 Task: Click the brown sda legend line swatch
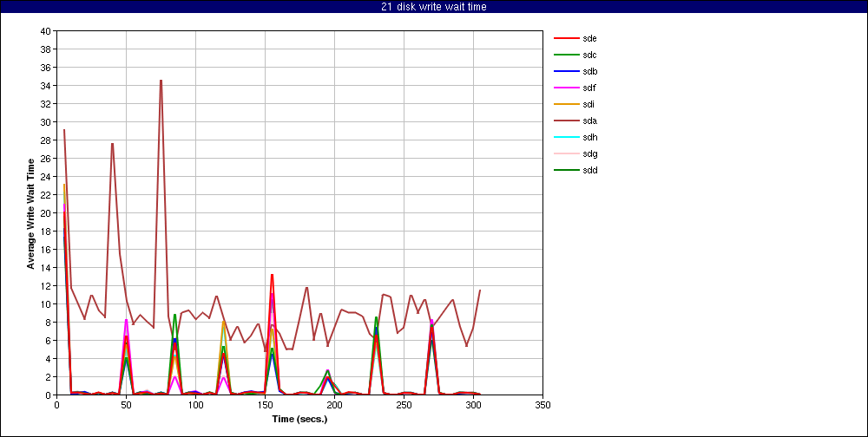(x=566, y=121)
